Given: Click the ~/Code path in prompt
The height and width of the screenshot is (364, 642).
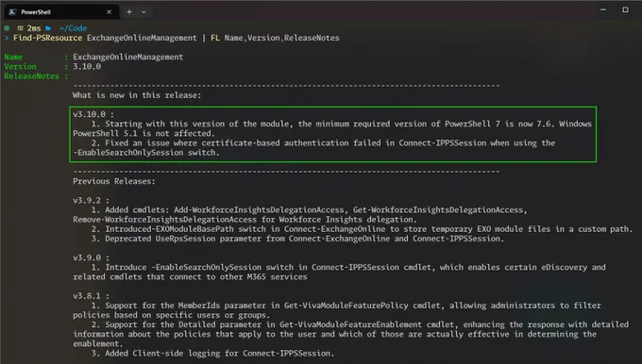Looking at the screenshot, I should [73, 28].
